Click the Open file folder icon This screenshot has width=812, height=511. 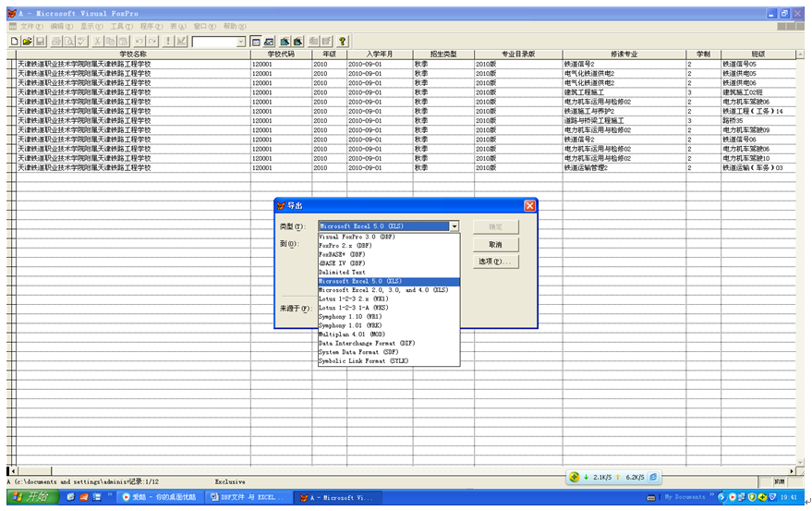point(27,42)
